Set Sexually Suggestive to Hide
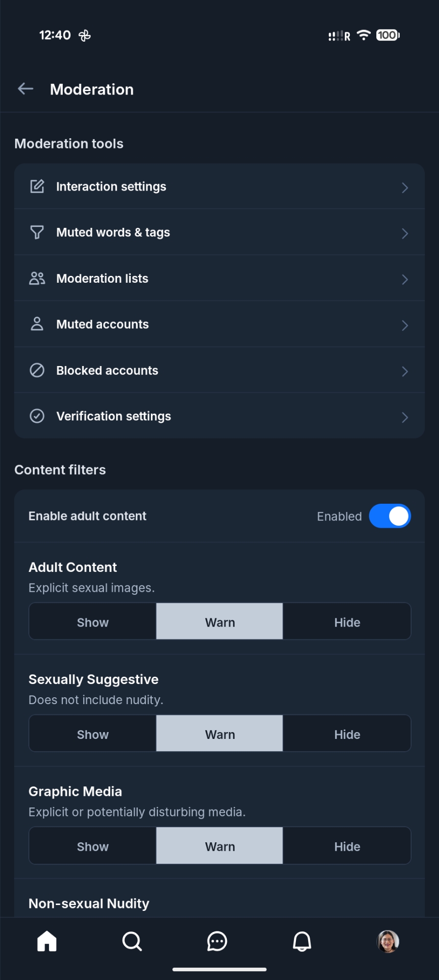This screenshot has width=439, height=980. [347, 734]
